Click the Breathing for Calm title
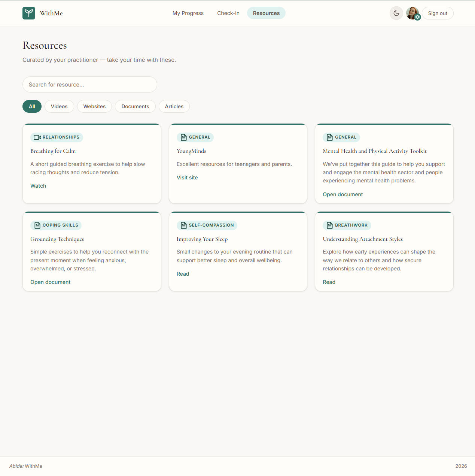The width and height of the screenshot is (475, 476). 53,151
